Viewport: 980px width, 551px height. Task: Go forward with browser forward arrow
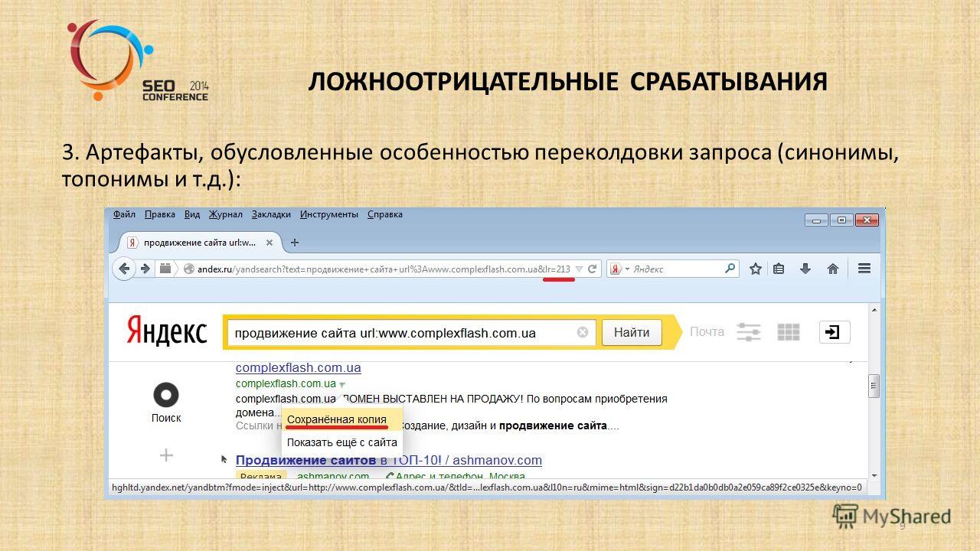click(x=145, y=269)
